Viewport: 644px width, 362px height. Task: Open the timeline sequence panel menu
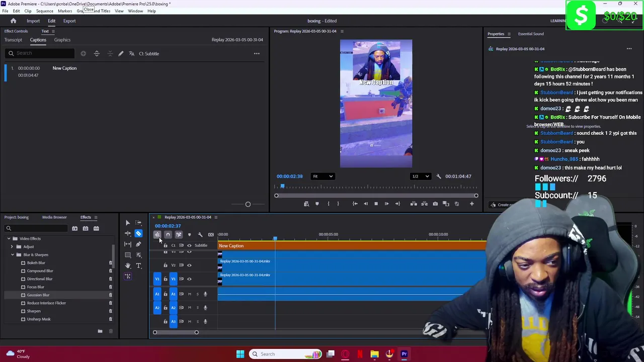coord(216,217)
